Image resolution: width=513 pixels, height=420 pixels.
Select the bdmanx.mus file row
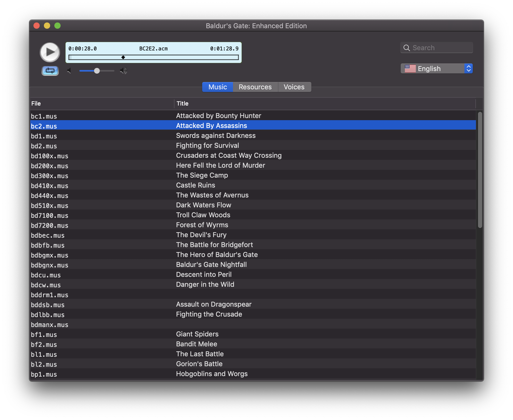point(253,324)
